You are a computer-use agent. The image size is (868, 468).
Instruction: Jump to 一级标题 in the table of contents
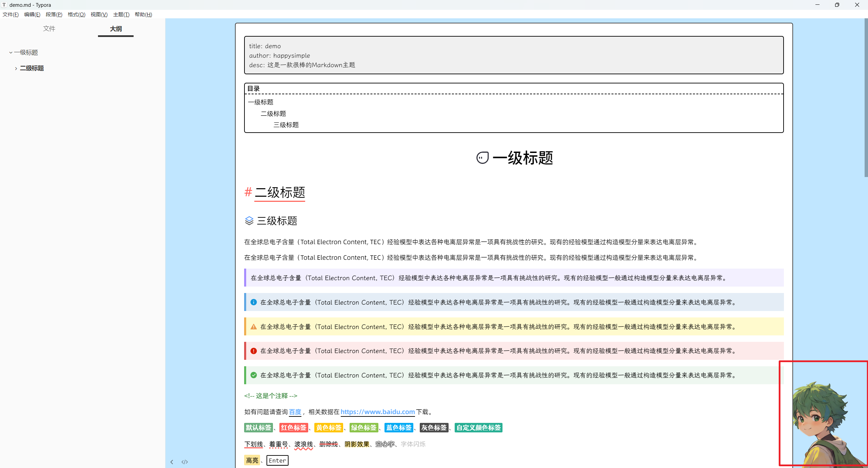[260, 102]
